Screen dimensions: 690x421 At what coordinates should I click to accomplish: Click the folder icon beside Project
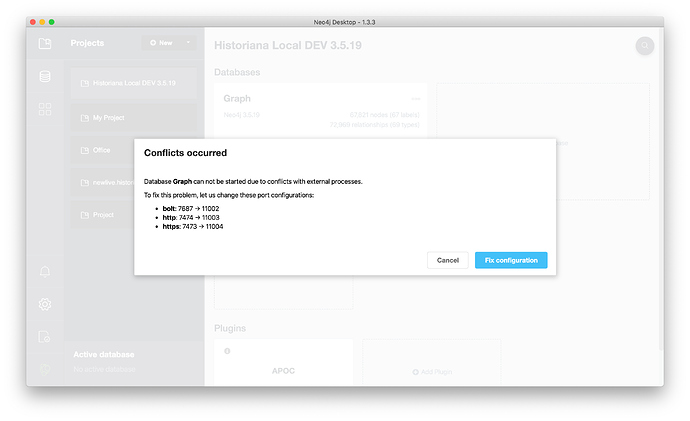(x=85, y=215)
